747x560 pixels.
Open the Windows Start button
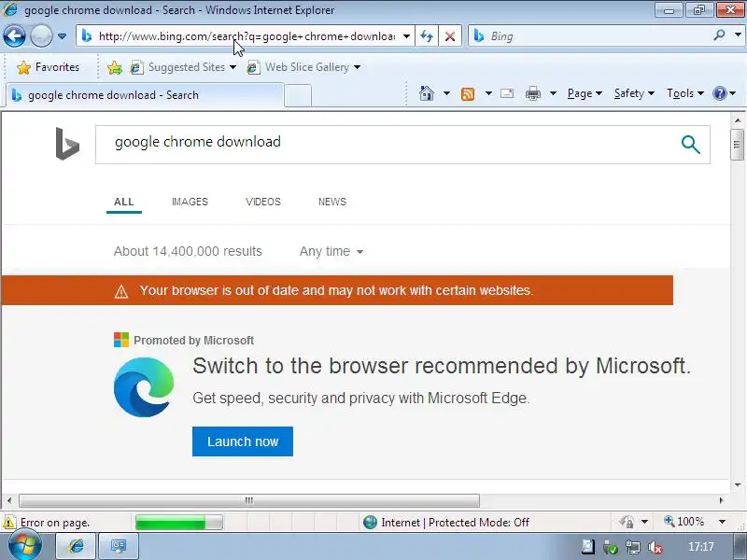click(25, 546)
